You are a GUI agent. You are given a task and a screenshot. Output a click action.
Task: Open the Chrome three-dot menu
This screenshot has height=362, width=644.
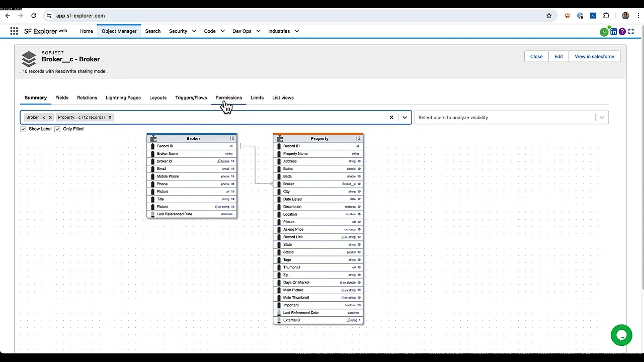point(637,16)
